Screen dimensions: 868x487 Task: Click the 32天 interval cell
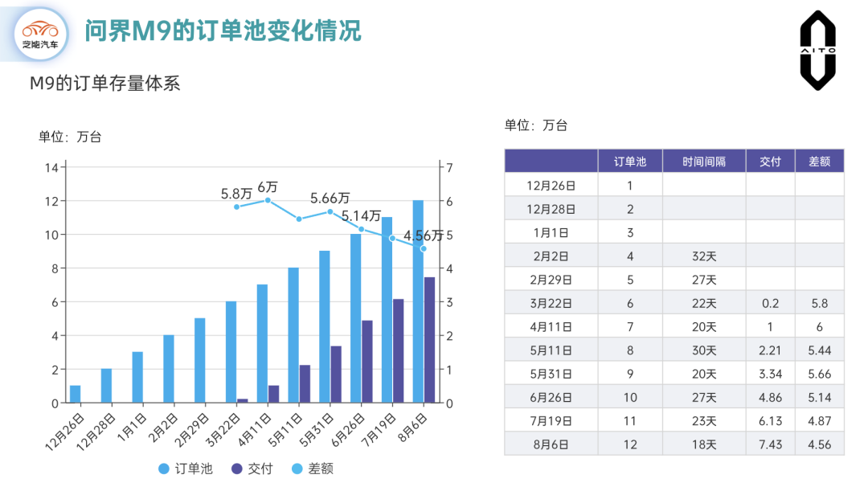[703, 256]
